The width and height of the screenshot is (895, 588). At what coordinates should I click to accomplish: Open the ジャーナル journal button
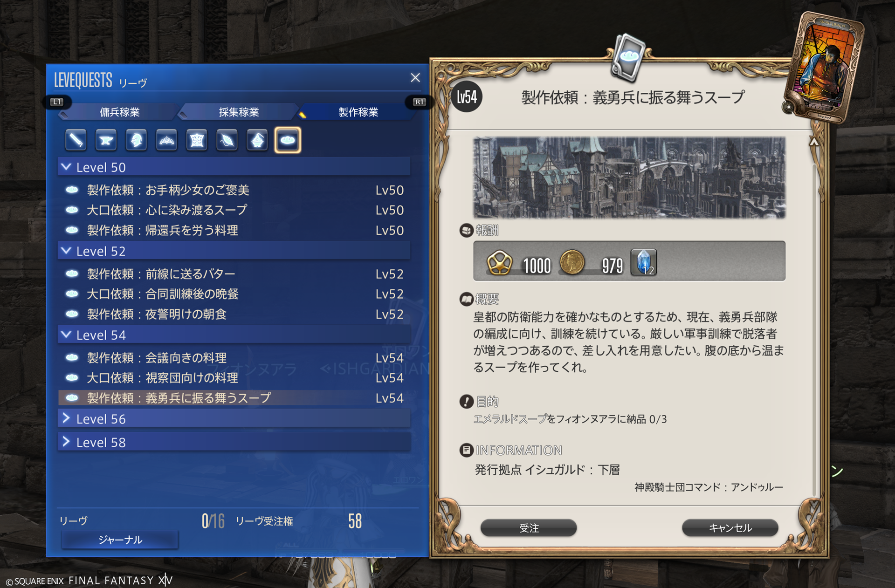tap(120, 540)
